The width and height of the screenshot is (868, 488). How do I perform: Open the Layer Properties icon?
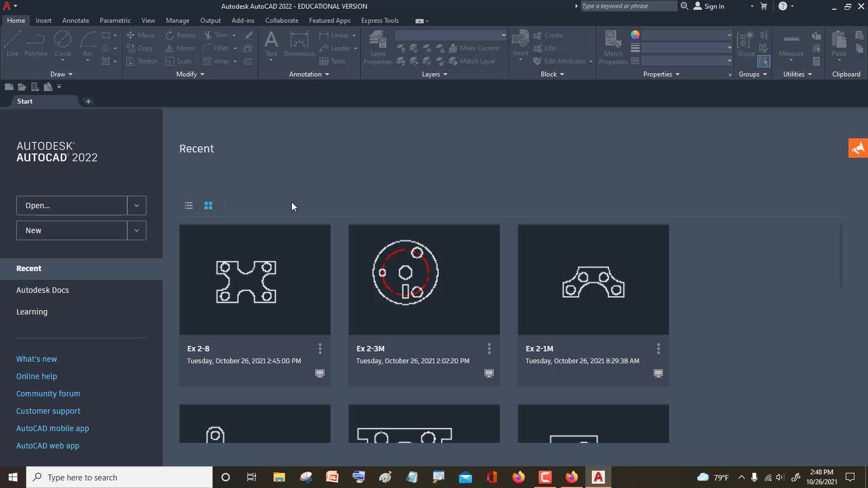[378, 48]
